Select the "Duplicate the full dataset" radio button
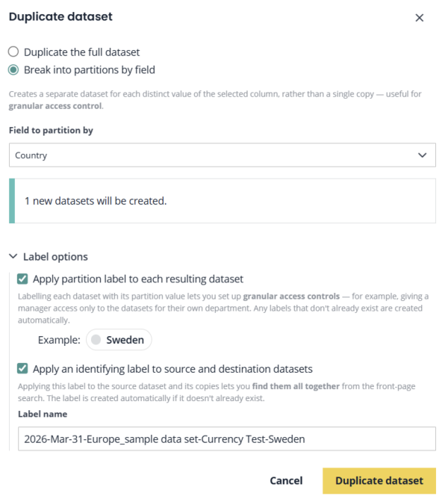Viewport: 448px width, 502px height. click(13, 52)
